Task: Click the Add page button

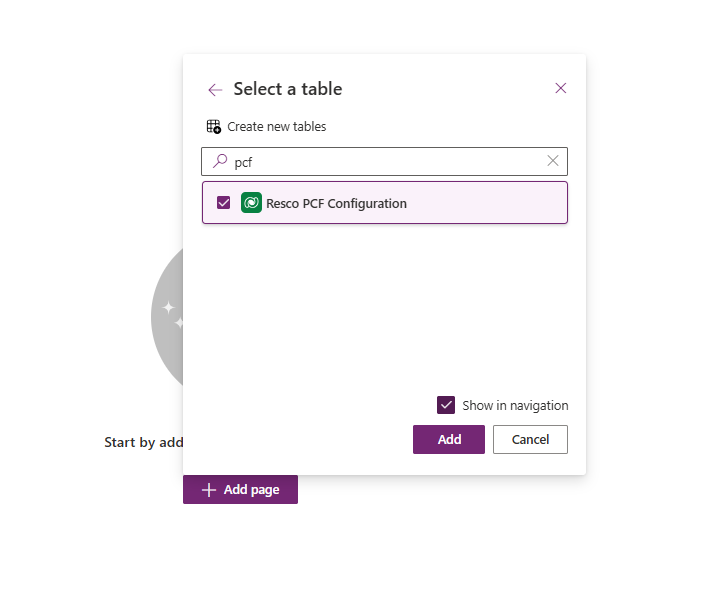Action: tap(240, 490)
